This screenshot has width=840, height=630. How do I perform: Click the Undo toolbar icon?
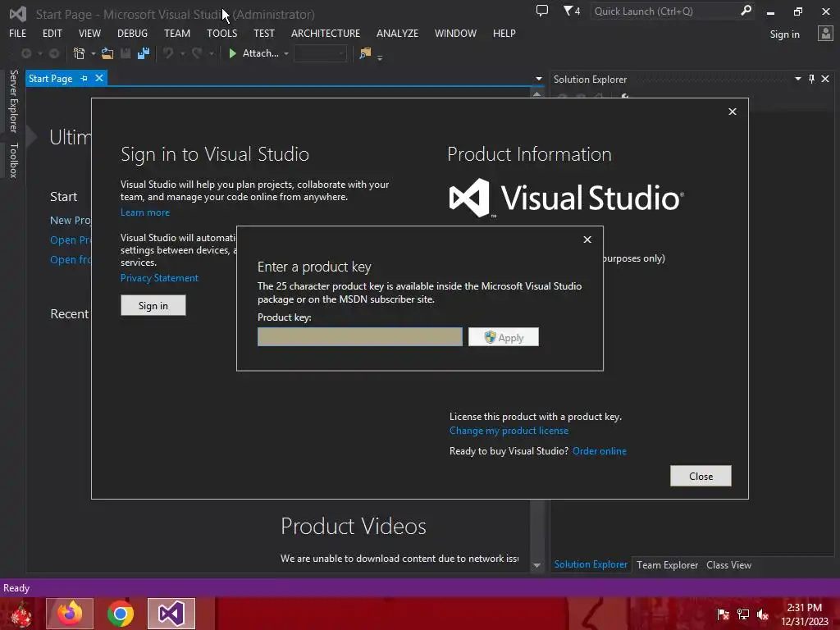click(x=168, y=53)
